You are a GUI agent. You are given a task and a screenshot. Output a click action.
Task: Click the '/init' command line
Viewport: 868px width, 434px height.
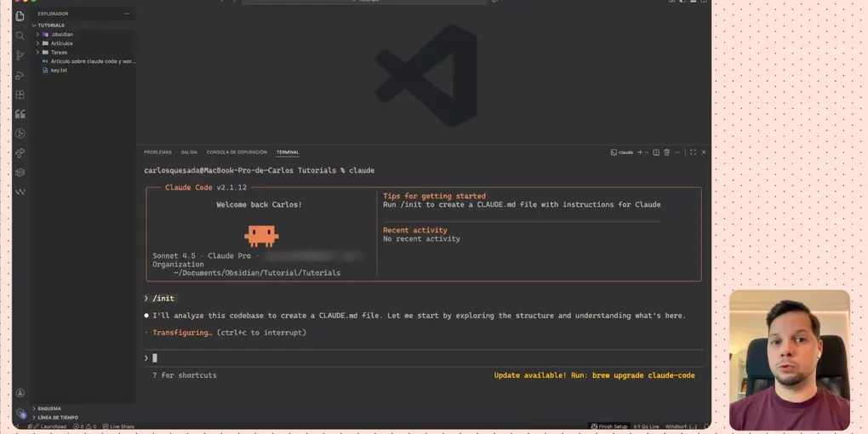(x=159, y=299)
